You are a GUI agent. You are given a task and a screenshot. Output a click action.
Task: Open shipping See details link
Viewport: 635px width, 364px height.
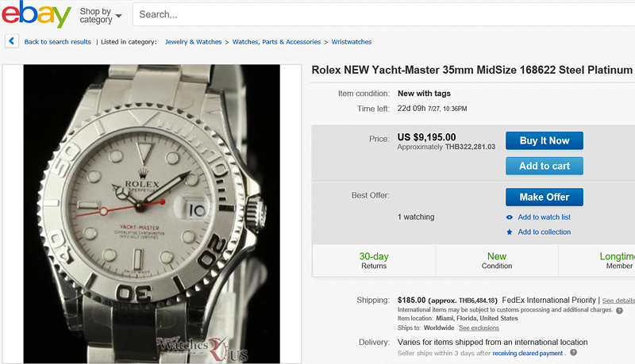[618, 301]
